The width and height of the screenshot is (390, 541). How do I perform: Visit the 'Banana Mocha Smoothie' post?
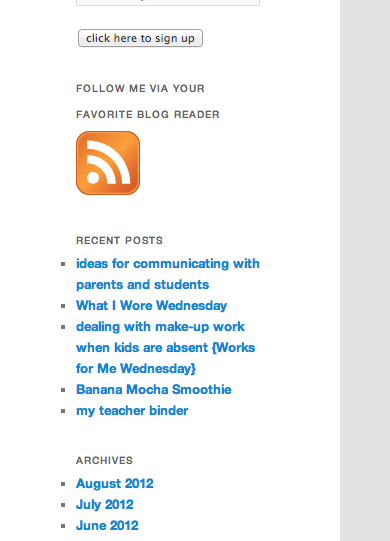coord(154,390)
